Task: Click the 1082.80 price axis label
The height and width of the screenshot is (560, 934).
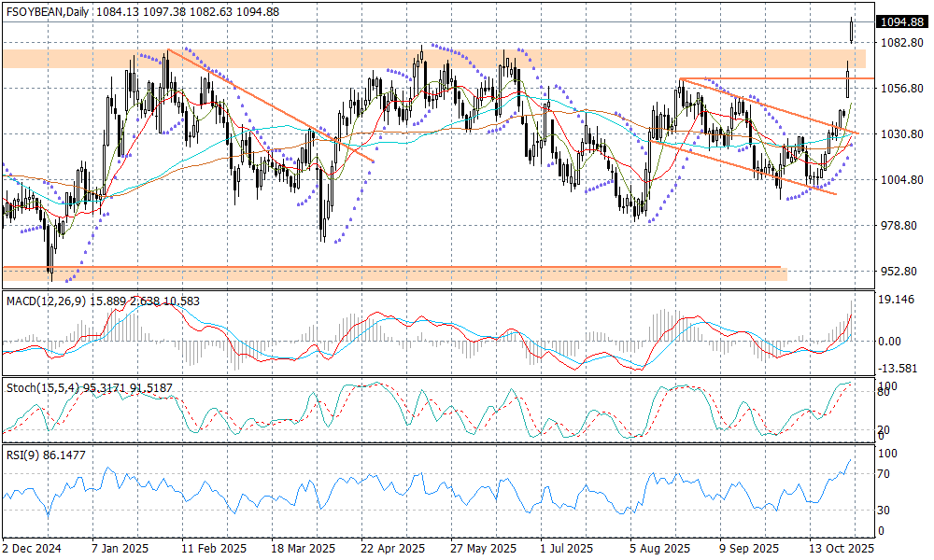Action: pyautogui.click(x=901, y=43)
